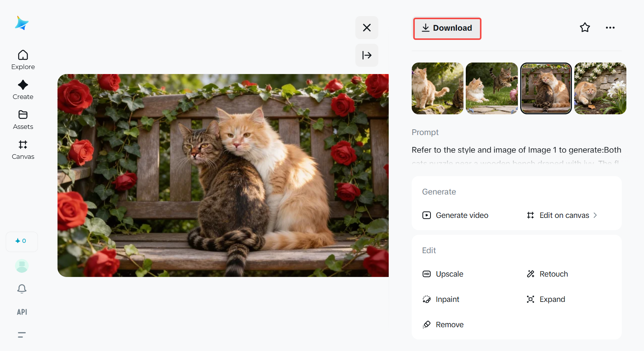Click the Inpaint brush icon
644x351 pixels.
pos(427,299)
